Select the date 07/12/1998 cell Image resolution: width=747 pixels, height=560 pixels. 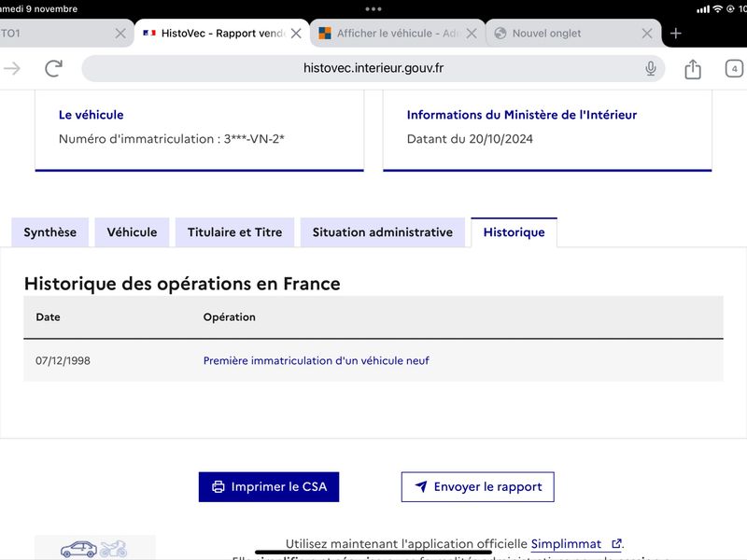(x=63, y=360)
